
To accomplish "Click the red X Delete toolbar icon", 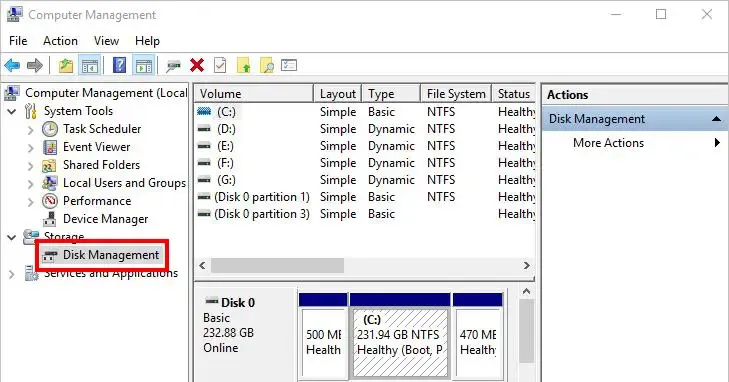I will click(x=197, y=65).
